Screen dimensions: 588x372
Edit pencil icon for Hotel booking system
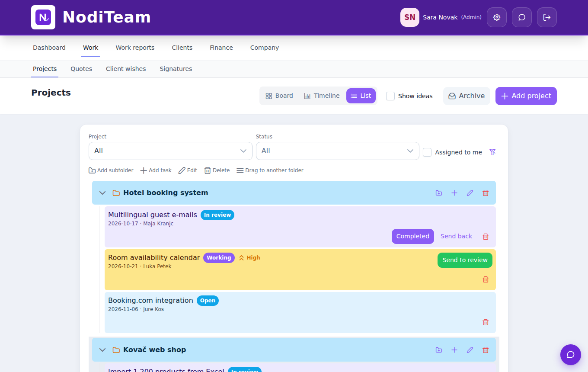pos(470,193)
